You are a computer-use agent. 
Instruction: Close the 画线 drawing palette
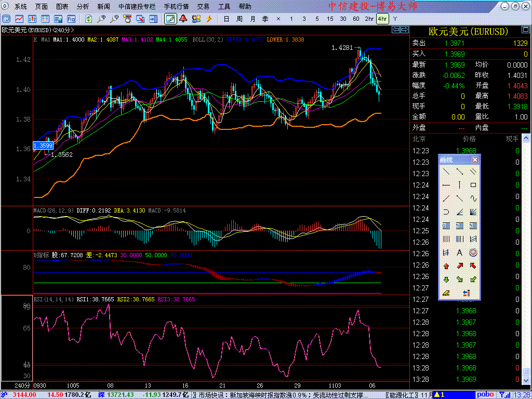[475, 160]
